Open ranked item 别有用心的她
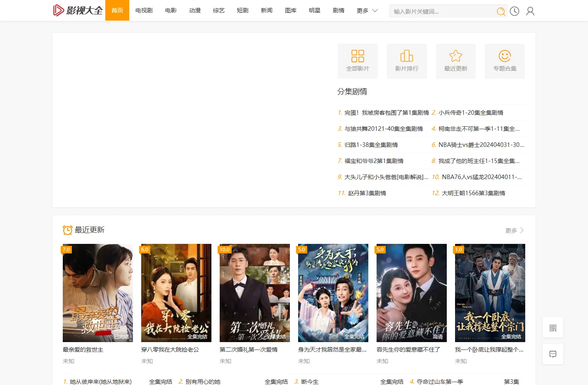Screen dimensions: 588x385 click(203, 381)
